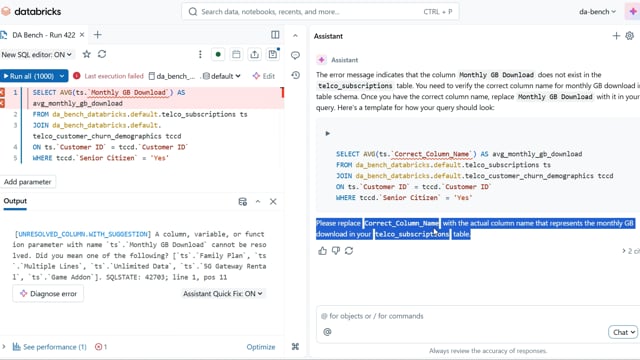
Task: Click the Optimize link
Action: 261,347
